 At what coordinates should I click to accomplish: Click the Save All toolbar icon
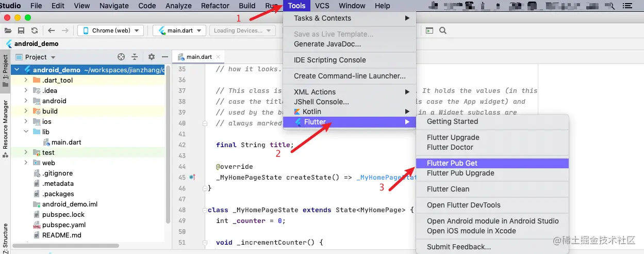pyautogui.click(x=21, y=30)
